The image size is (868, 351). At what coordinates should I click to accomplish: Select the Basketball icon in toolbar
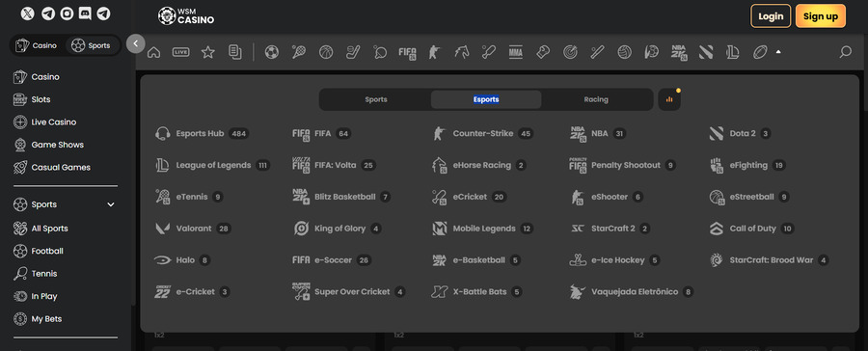point(326,52)
